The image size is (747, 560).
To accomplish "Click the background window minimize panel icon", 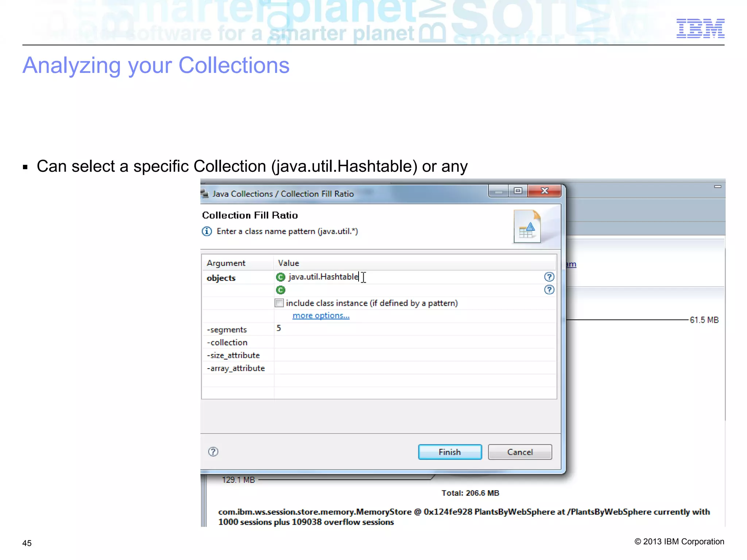I will 717,186.
